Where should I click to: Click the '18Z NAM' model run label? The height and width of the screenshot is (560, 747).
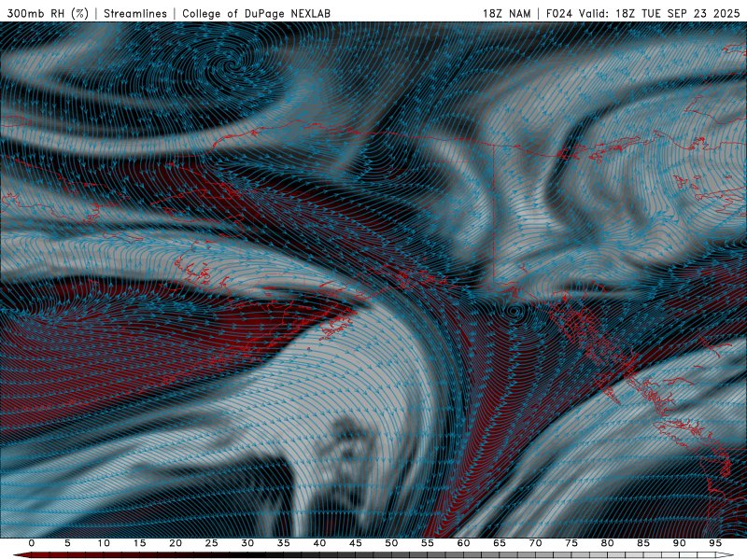[x=506, y=13]
